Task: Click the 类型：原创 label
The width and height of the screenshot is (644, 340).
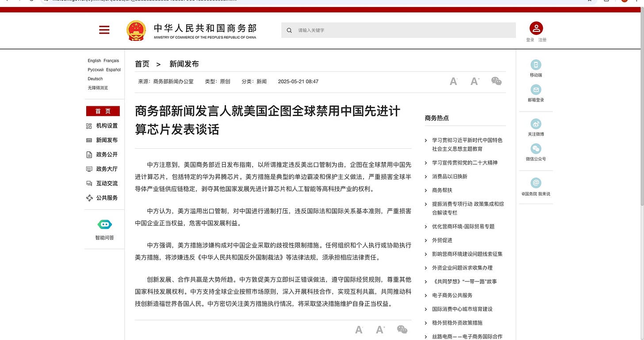Action: click(218, 81)
